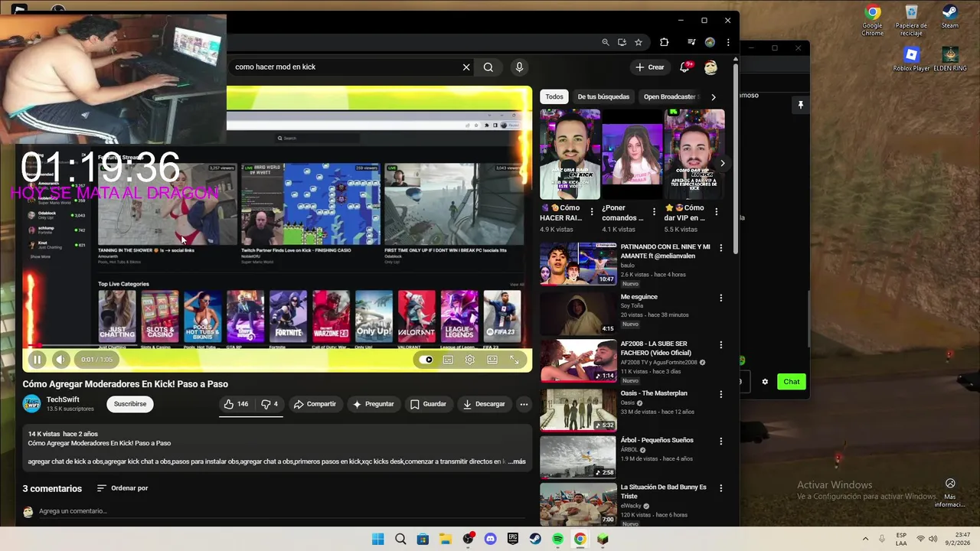
Task: Click the YouTube search magnifier button
Action: coord(488,67)
